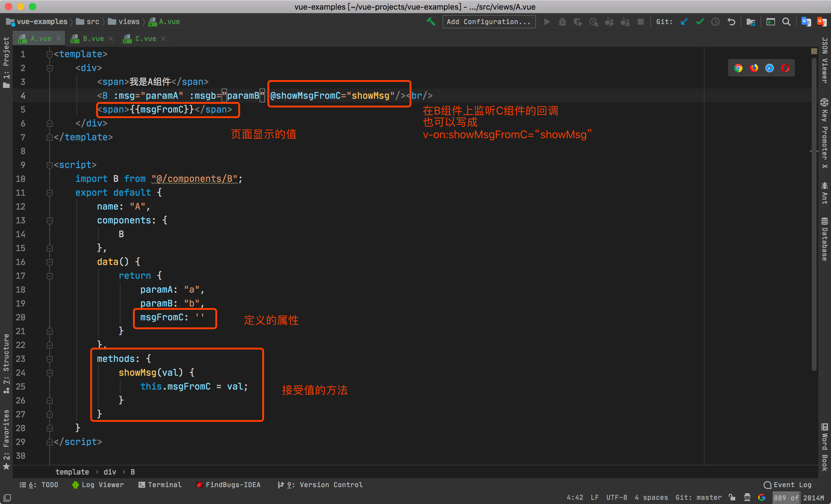Open preview in Opera browser icon
The image size is (831, 504).
785,68
